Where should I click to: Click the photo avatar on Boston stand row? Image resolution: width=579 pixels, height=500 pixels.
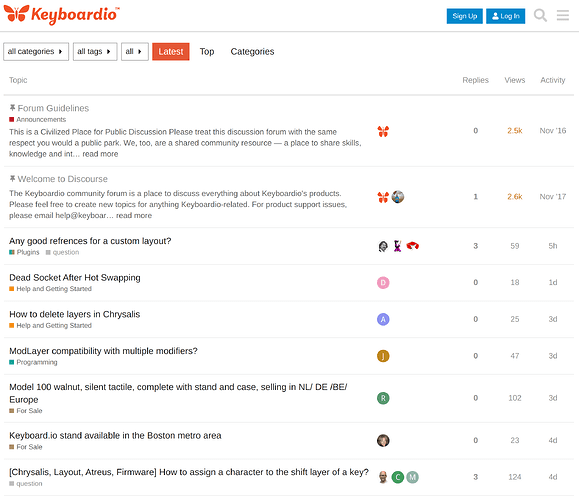[383, 441]
